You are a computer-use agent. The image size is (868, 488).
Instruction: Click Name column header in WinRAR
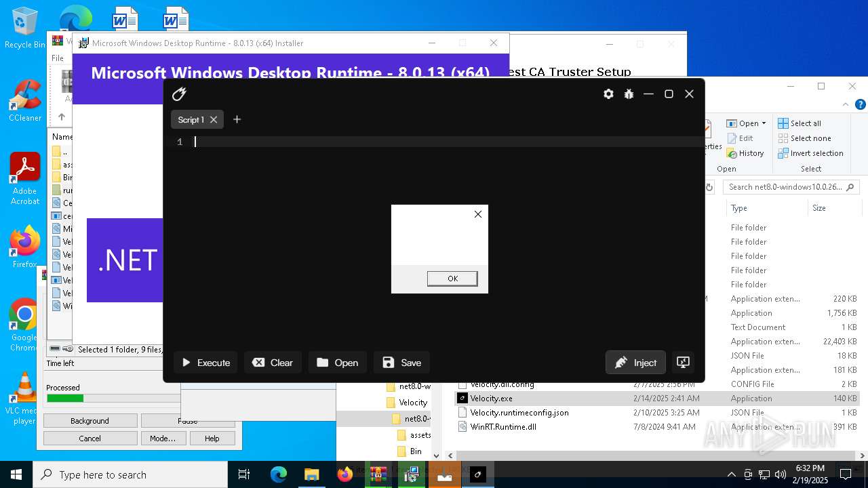(62, 137)
